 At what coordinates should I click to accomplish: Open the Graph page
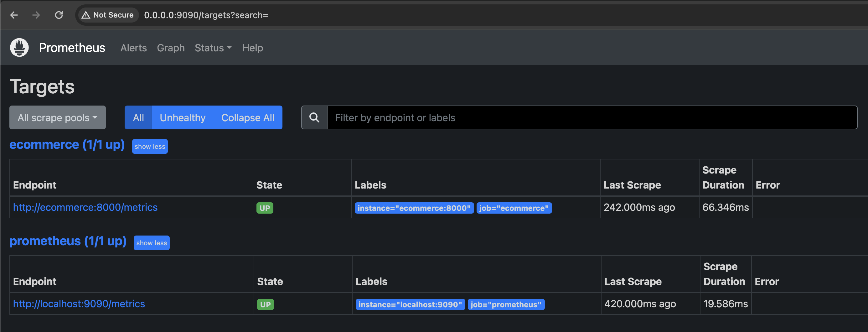pos(170,48)
